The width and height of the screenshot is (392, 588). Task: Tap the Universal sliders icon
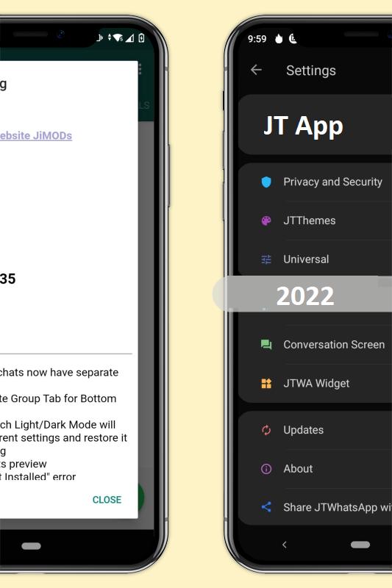(x=266, y=259)
